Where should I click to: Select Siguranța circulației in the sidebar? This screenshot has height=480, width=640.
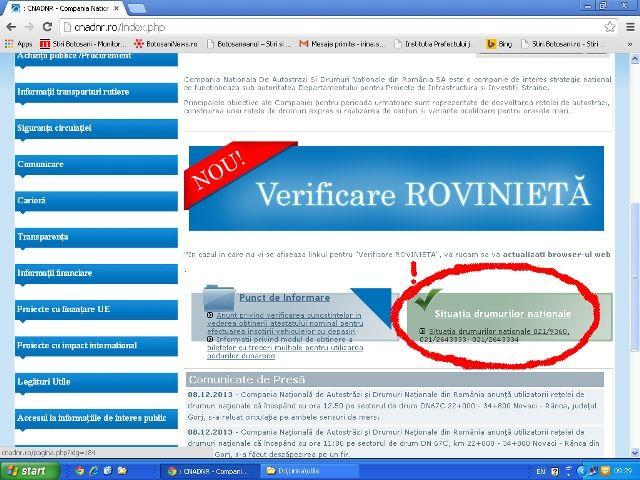pos(54,128)
